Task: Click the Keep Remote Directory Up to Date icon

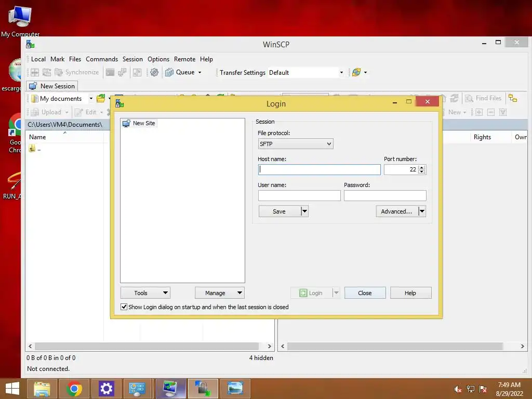Action: tap(46, 72)
